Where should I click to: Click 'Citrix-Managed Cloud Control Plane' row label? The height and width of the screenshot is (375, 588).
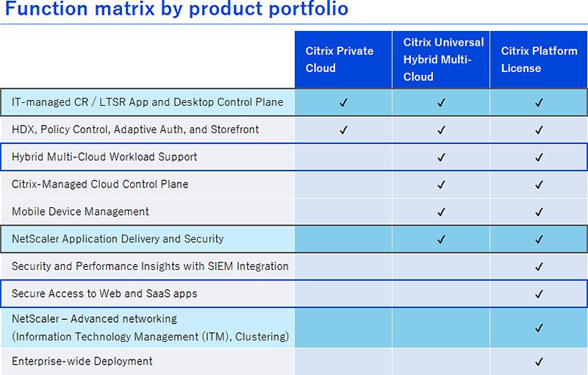point(100,184)
